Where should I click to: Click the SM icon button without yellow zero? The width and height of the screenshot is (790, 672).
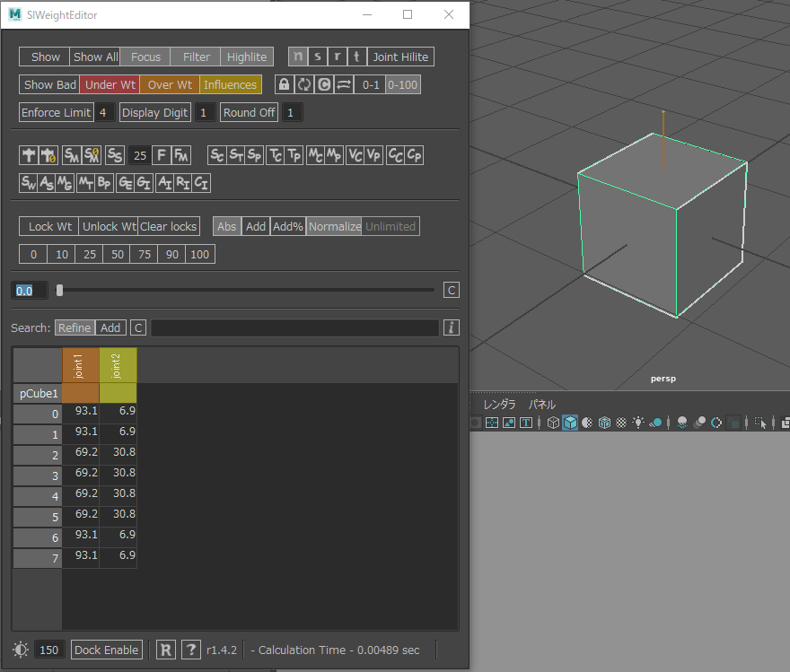[x=72, y=155]
